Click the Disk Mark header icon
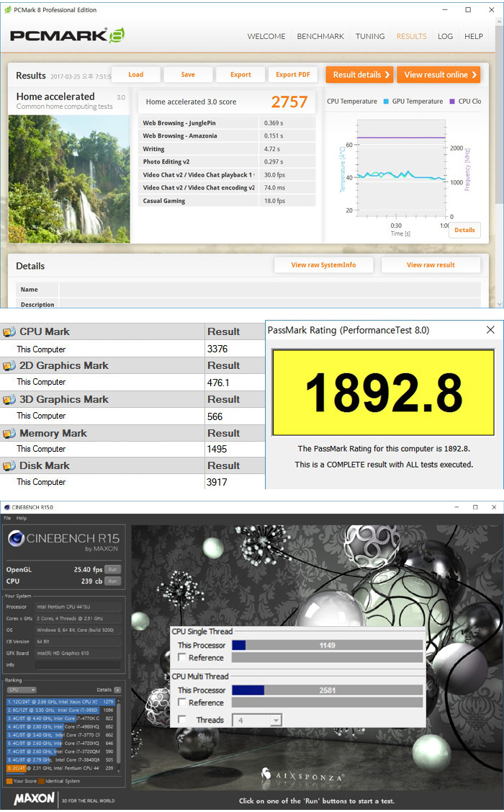504x812 pixels. pyautogui.click(x=9, y=466)
